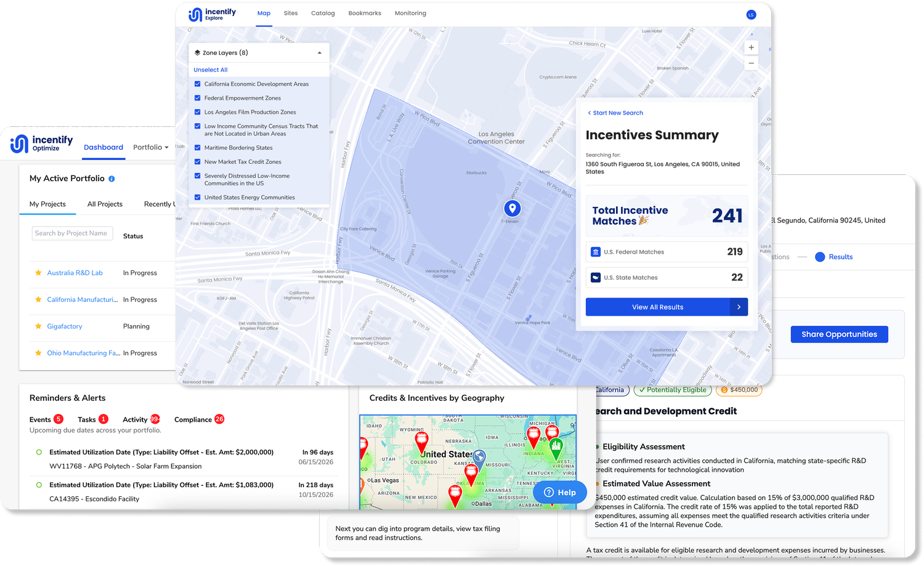Click the My Active Portfolio info icon
Image resolution: width=924 pixels, height=566 pixels.
tap(111, 179)
